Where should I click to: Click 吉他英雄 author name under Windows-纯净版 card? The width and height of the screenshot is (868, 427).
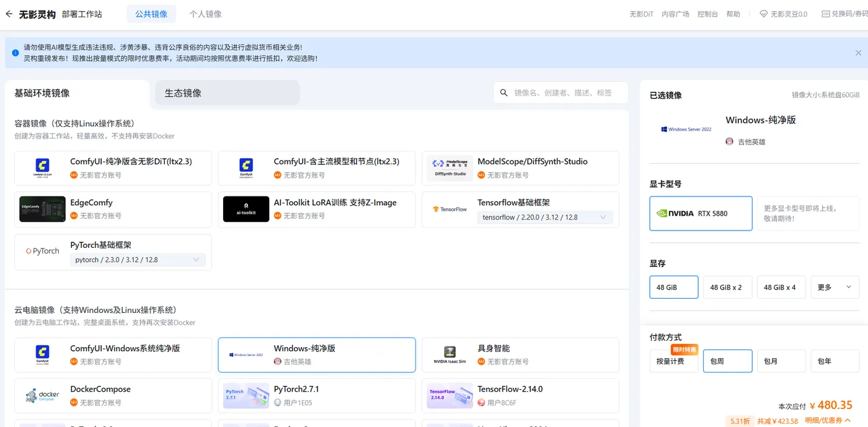pos(298,361)
